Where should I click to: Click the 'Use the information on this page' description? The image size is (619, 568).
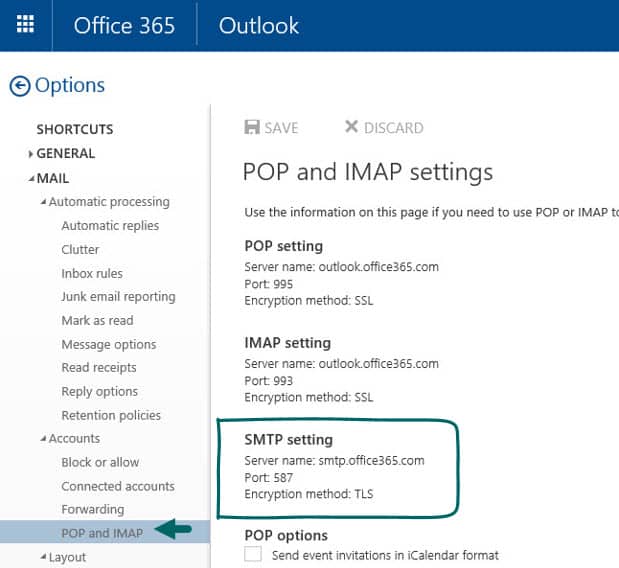[431, 213]
